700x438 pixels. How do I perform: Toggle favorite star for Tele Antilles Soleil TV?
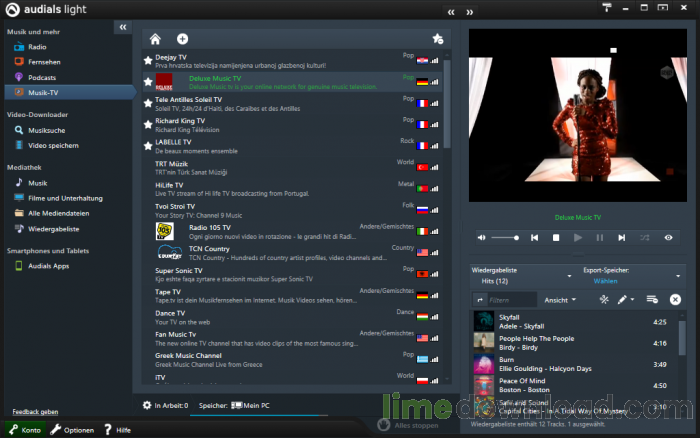(148, 103)
